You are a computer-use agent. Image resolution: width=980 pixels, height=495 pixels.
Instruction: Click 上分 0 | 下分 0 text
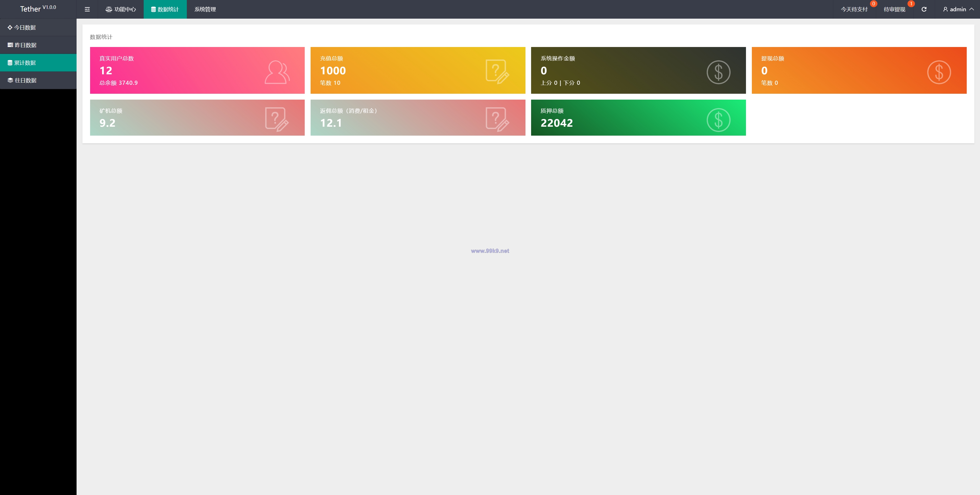(x=560, y=82)
